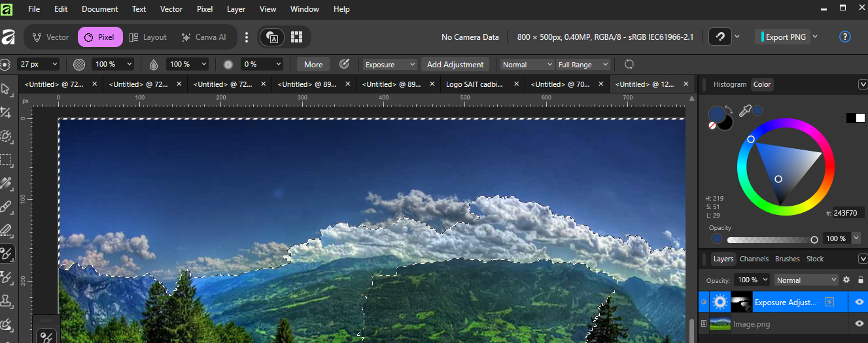Click the flow droplet icon
Screen dimensions: 868x343
click(153, 65)
